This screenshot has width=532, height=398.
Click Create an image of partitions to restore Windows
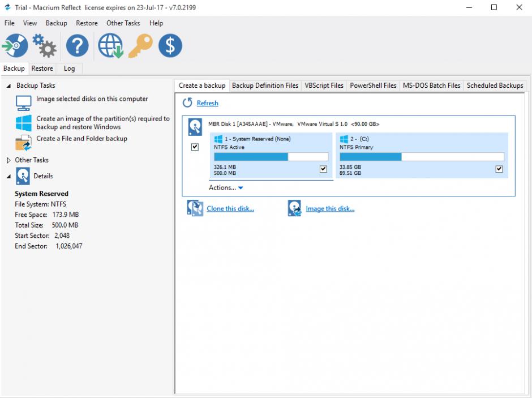[x=103, y=123]
